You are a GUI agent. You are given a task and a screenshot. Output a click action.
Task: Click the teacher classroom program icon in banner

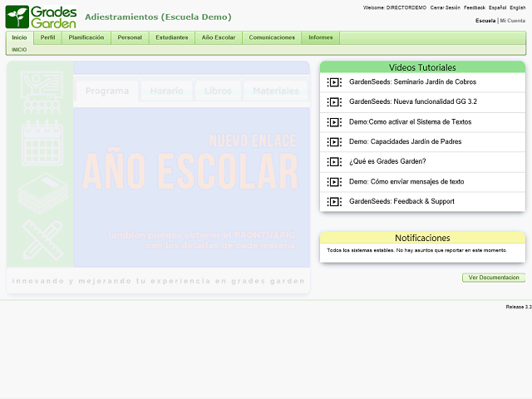point(42,92)
